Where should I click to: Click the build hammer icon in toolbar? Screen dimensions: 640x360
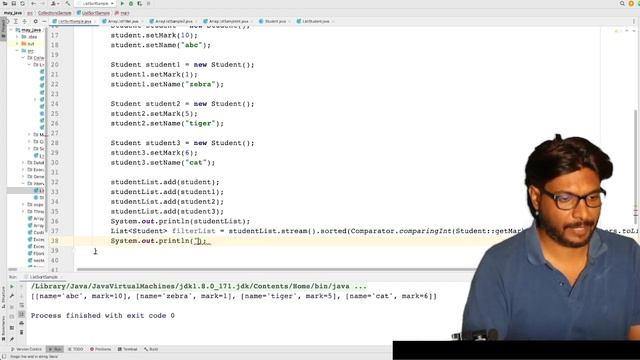point(68,3)
